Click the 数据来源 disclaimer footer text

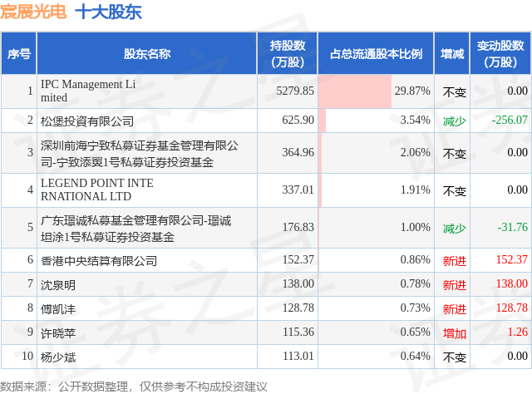pyautogui.click(x=133, y=387)
